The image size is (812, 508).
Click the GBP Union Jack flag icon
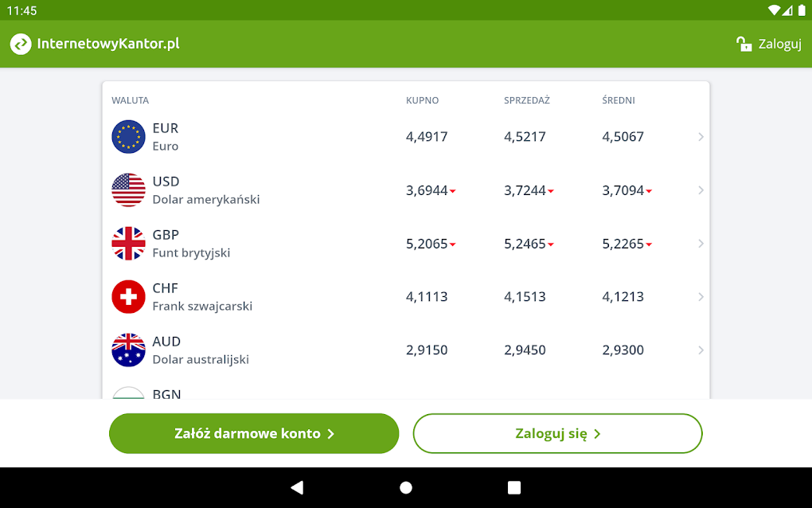128,243
